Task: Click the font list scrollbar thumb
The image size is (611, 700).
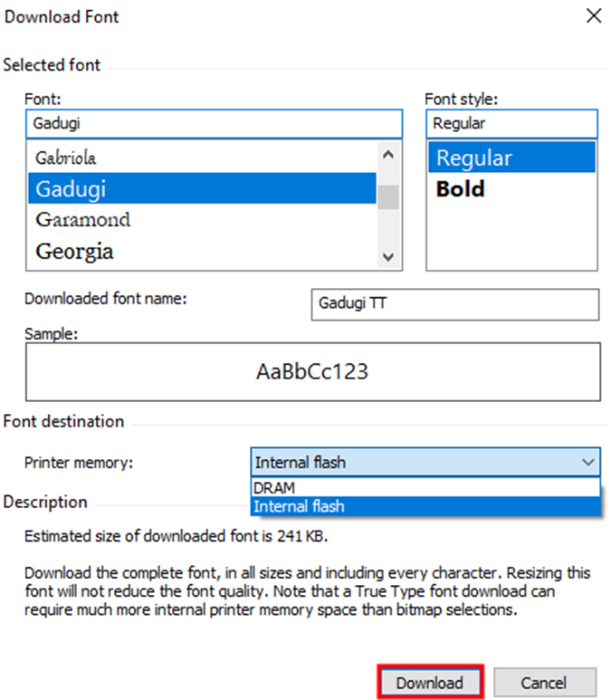Action: [x=388, y=195]
